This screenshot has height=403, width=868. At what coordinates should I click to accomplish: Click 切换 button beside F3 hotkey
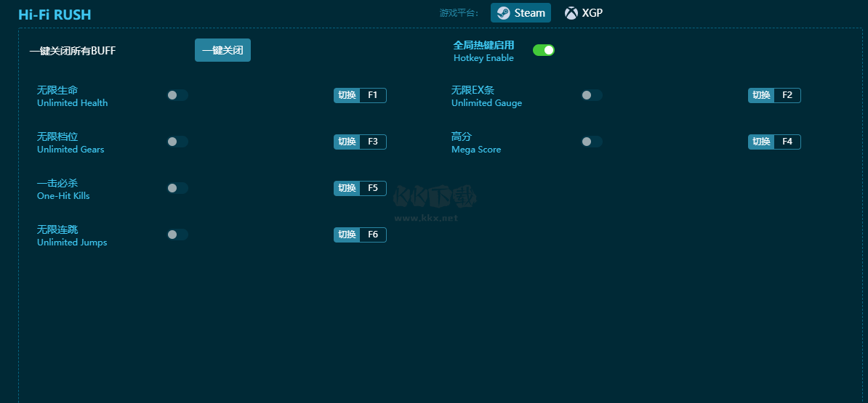[x=347, y=142]
